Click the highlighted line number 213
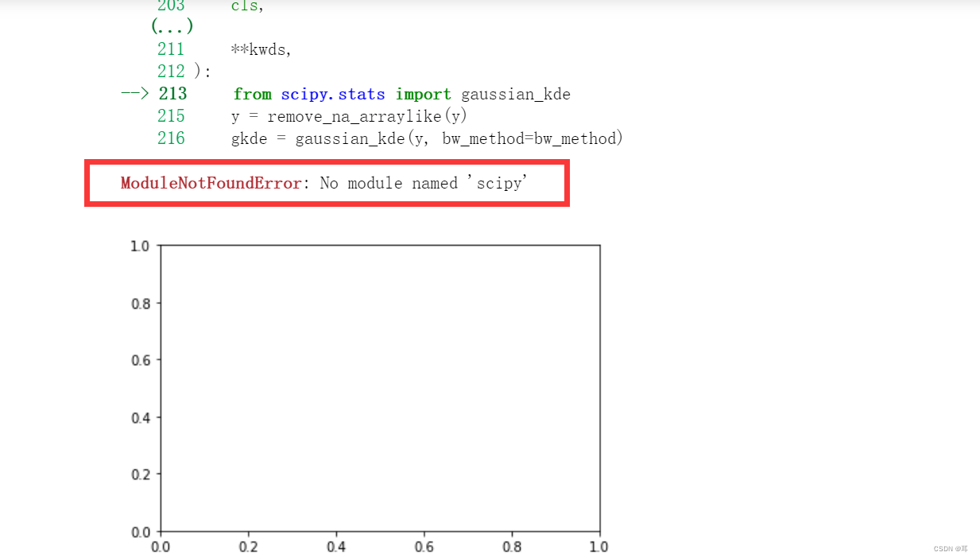Image resolution: width=980 pixels, height=560 pixels. pyautogui.click(x=172, y=93)
